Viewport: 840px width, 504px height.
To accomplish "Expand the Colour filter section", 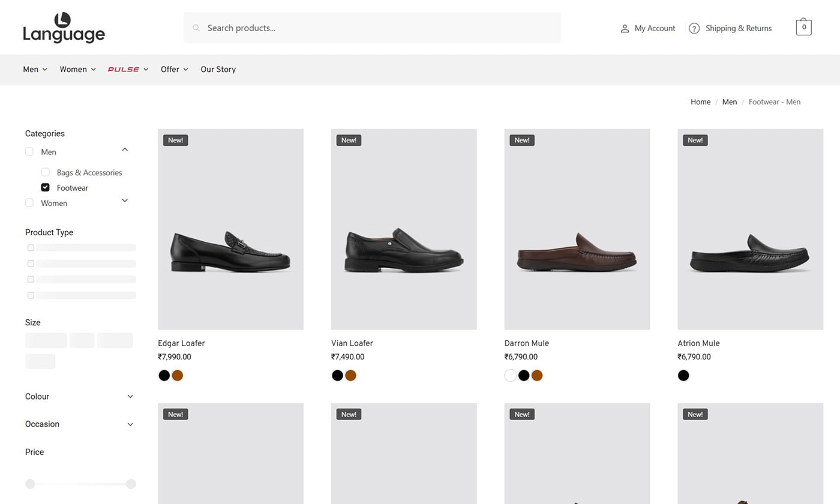I will (x=130, y=397).
